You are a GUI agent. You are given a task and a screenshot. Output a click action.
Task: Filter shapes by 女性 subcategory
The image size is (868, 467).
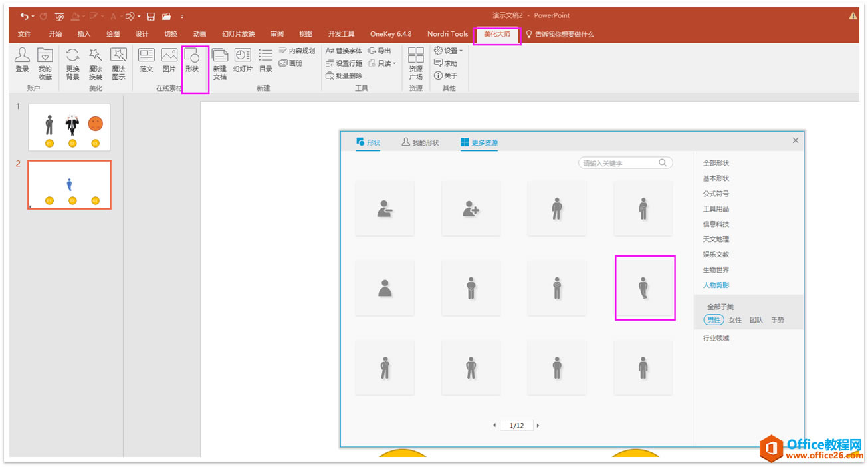point(735,320)
